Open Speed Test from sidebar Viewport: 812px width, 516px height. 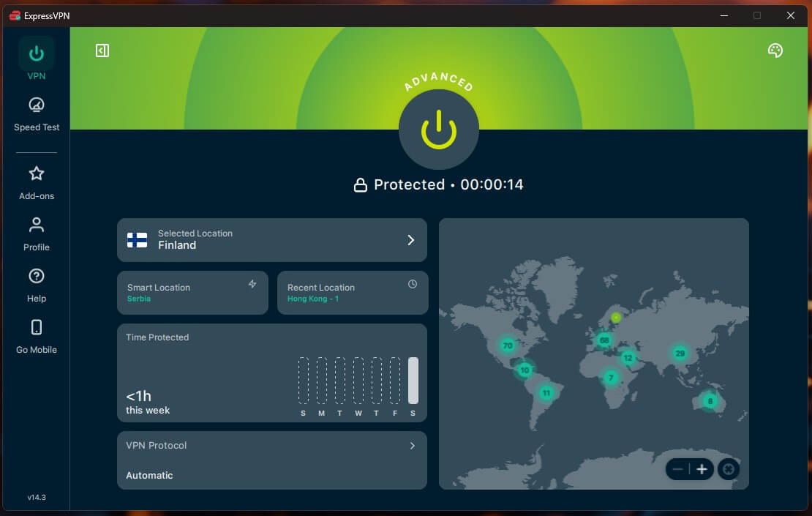(x=37, y=114)
